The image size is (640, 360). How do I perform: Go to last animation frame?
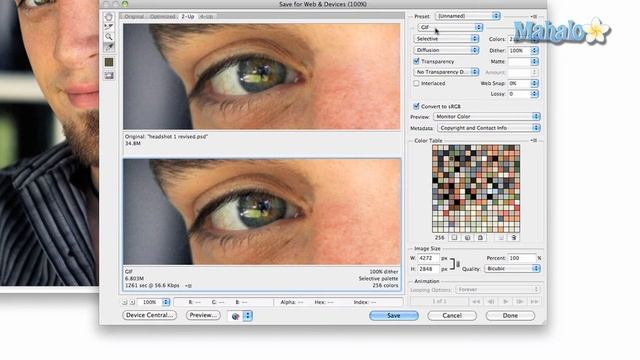click(534, 301)
